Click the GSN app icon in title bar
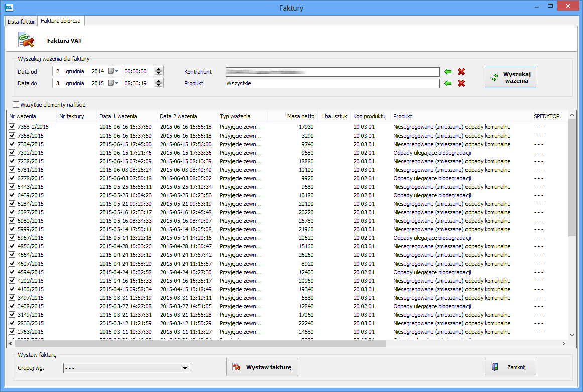The image size is (583, 392). [9, 7]
